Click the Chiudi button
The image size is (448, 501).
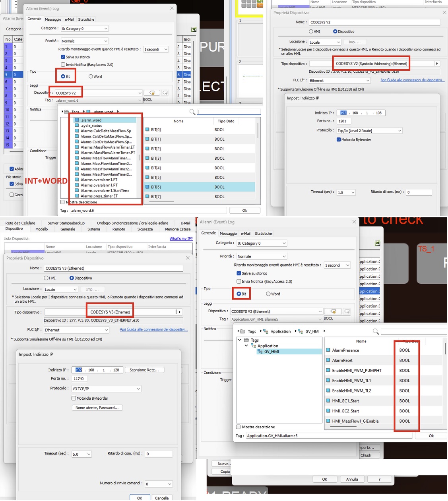point(366,455)
